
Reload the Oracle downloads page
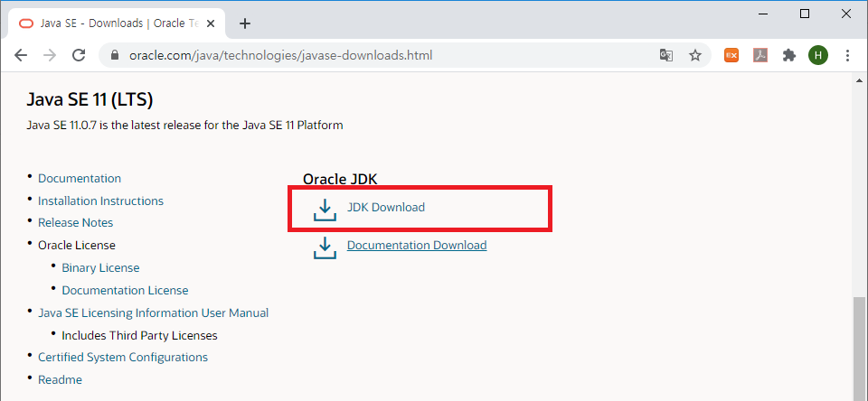[x=80, y=55]
